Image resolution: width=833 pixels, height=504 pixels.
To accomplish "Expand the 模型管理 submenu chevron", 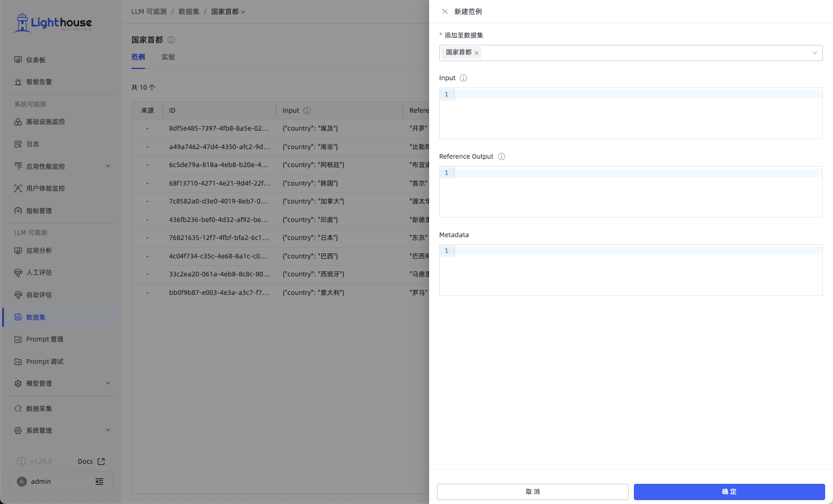I will pos(108,383).
